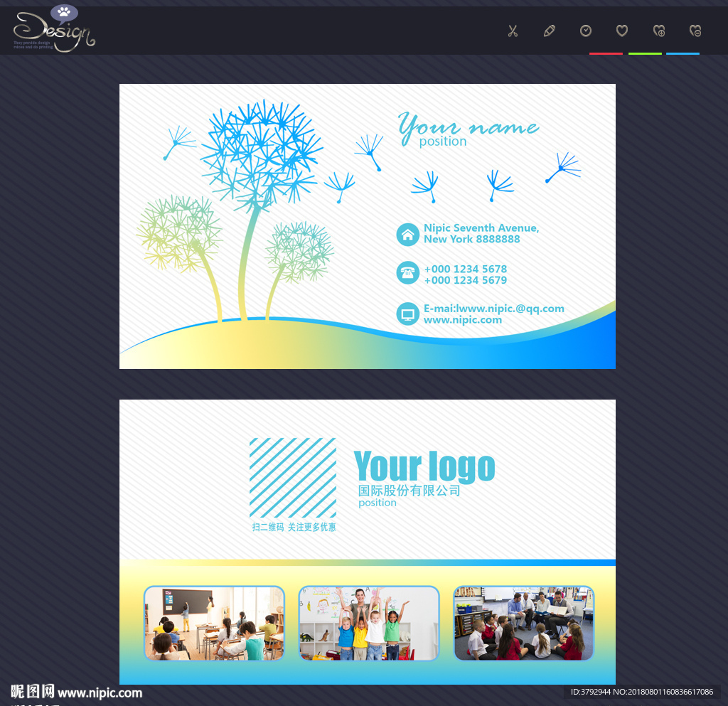Viewport: 728px width, 706px height.
Task: Click '扫二维码 关注更多优惠' caption
Action: pyautogui.click(x=294, y=528)
